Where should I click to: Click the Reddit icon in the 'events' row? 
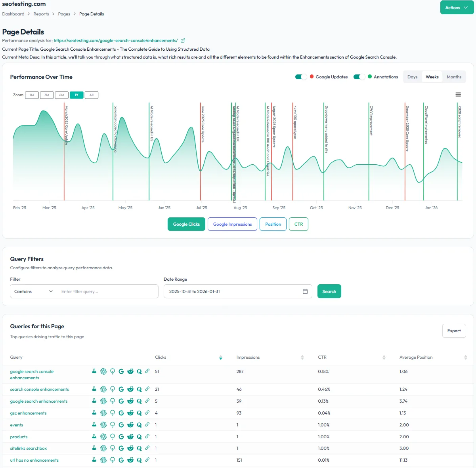(130, 425)
